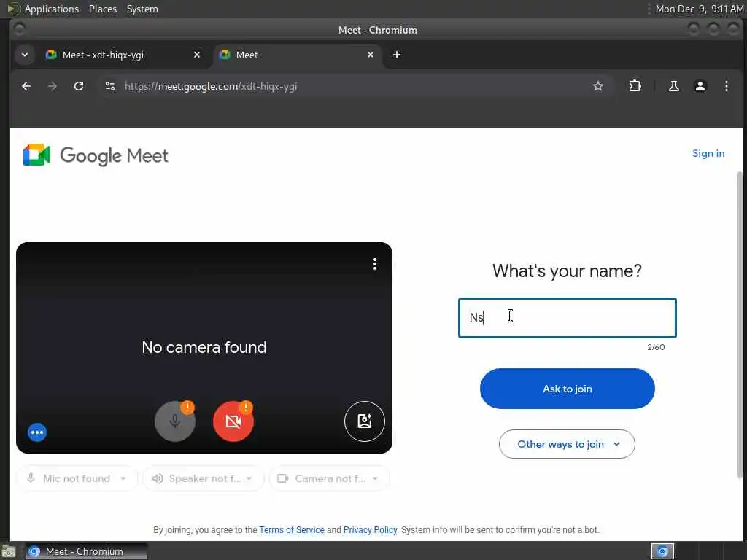The width and height of the screenshot is (747, 560).
Task: Click the "No camera found" text
Action: tap(204, 347)
